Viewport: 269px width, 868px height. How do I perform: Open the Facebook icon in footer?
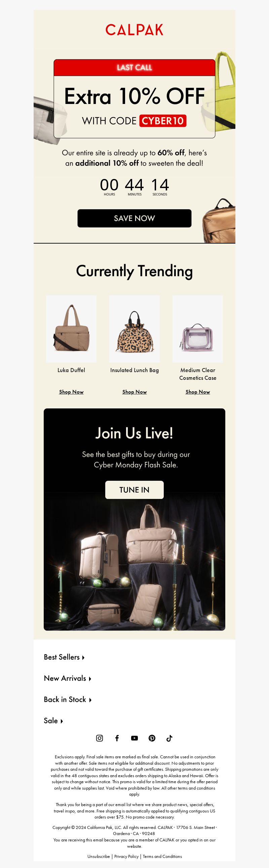click(117, 738)
